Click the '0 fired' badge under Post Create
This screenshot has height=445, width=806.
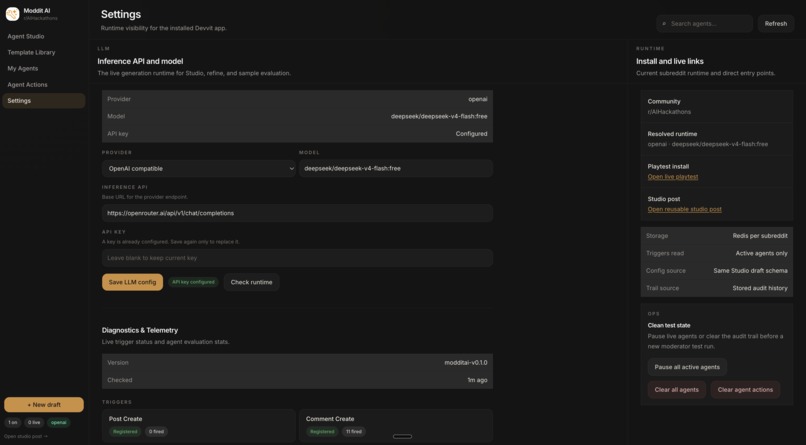point(156,432)
